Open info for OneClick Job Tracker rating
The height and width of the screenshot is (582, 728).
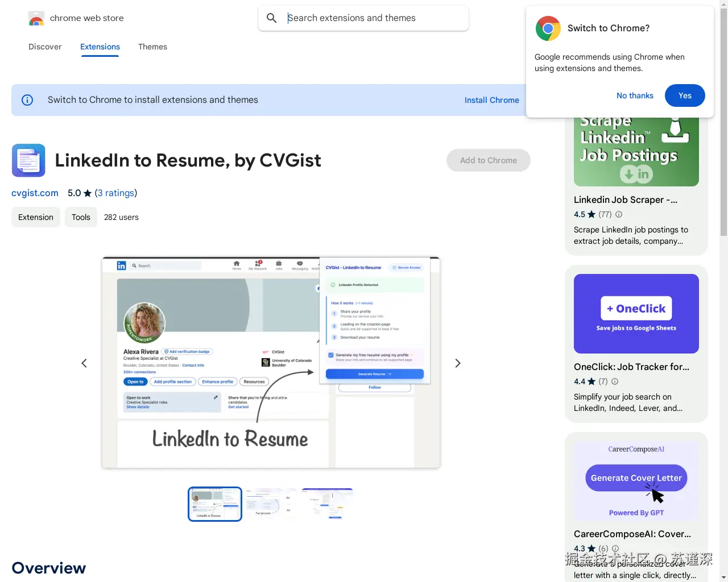coord(615,381)
